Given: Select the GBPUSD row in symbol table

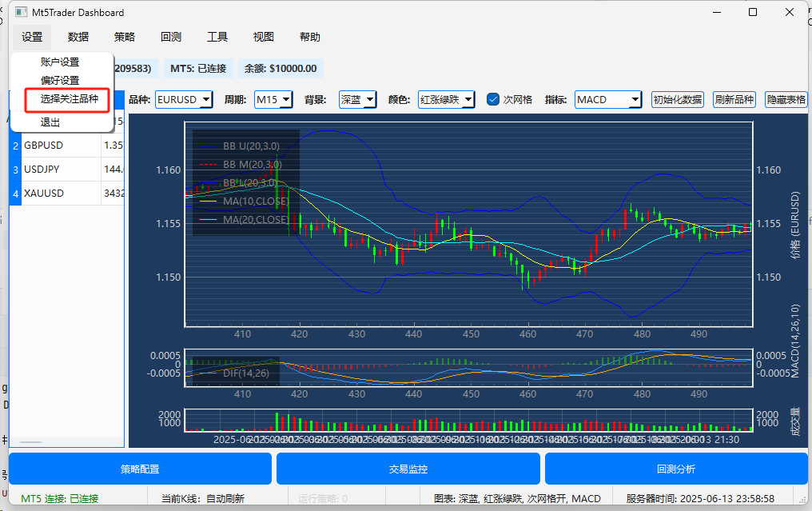Looking at the screenshot, I should click(73, 145).
